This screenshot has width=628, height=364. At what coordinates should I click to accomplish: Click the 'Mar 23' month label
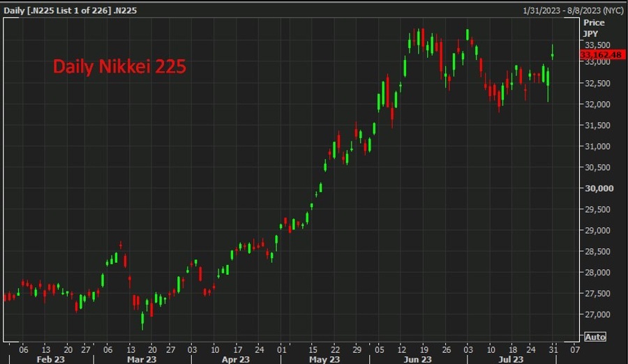point(142,359)
